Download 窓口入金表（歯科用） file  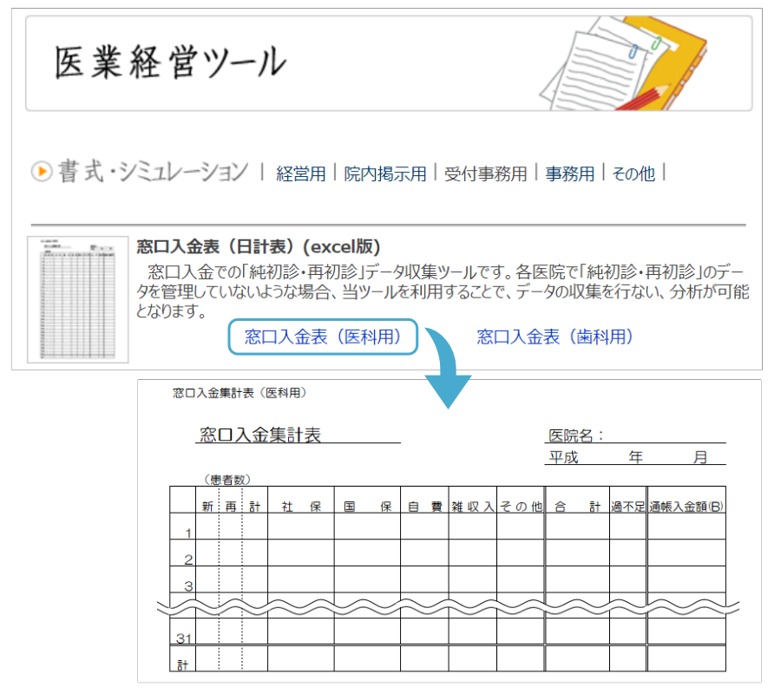(x=555, y=337)
